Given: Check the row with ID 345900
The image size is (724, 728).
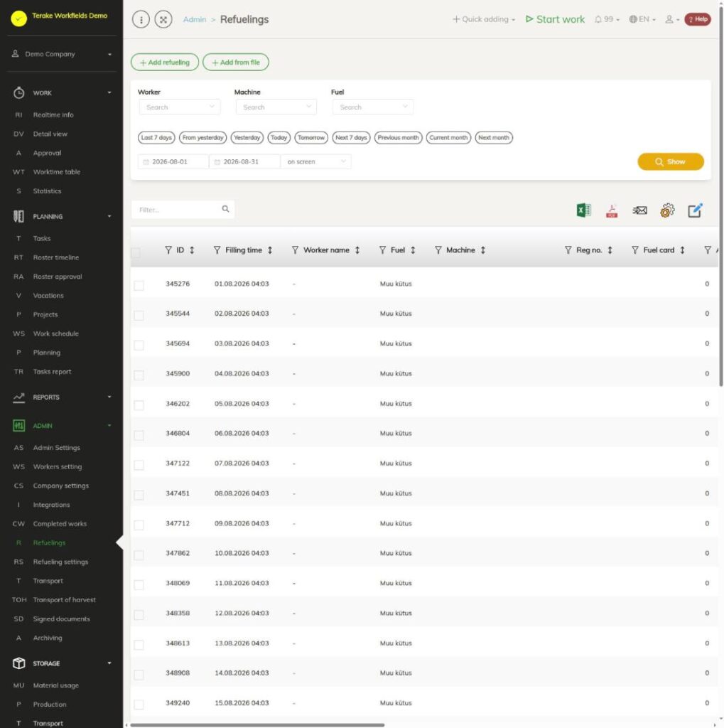Looking at the screenshot, I should tap(139, 375).
